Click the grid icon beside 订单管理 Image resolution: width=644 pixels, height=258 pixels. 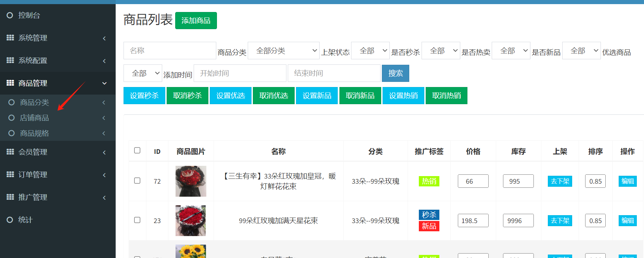pyautogui.click(x=10, y=174)
